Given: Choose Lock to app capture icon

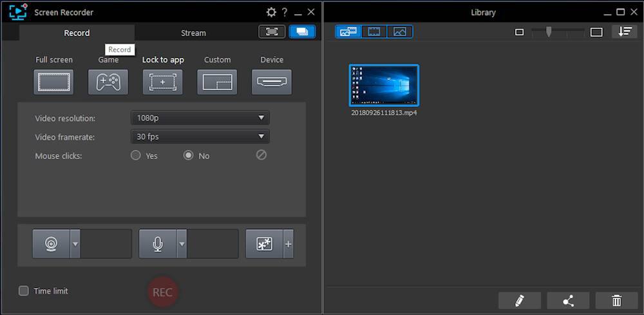Looking at the screenshot, I should [163, 82].
